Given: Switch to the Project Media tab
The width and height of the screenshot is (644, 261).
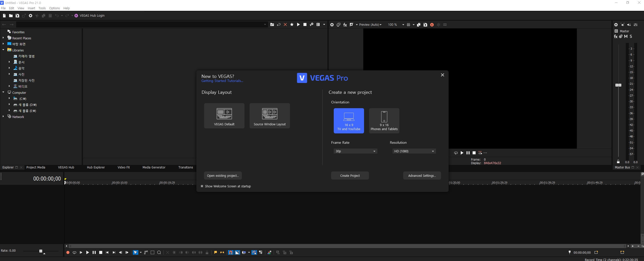Looking at the screenshot, I should tap(36, 167).
